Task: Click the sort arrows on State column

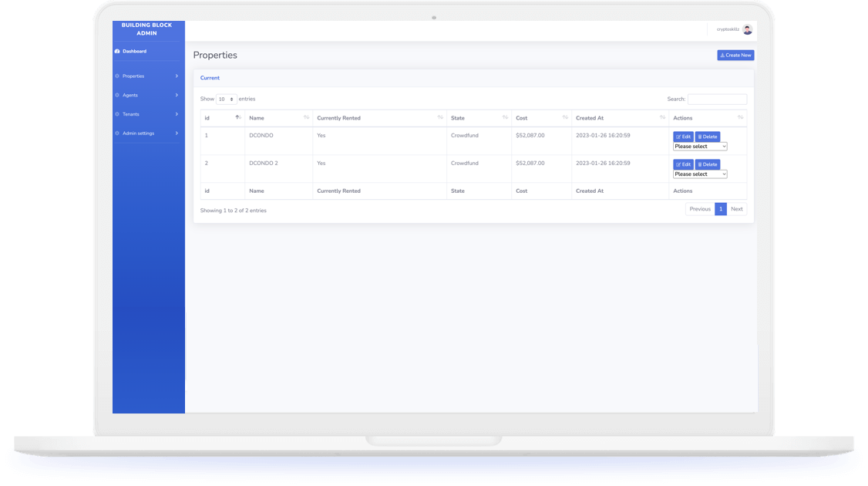Action: (505, 118)
